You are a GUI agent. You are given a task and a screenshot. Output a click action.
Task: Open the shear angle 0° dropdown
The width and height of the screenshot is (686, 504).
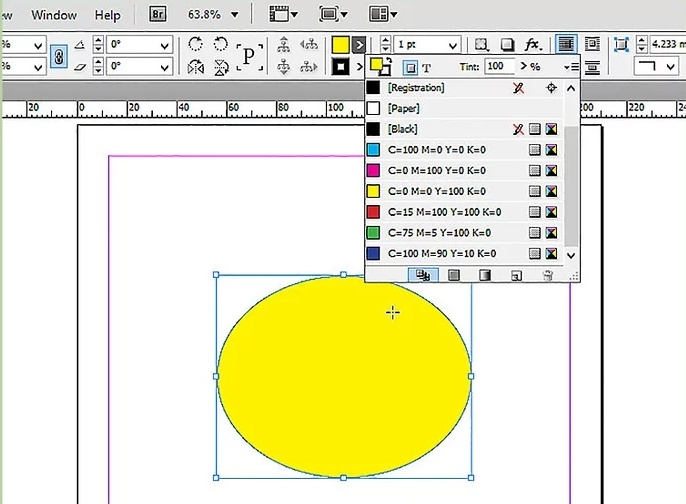pos(164,67)
